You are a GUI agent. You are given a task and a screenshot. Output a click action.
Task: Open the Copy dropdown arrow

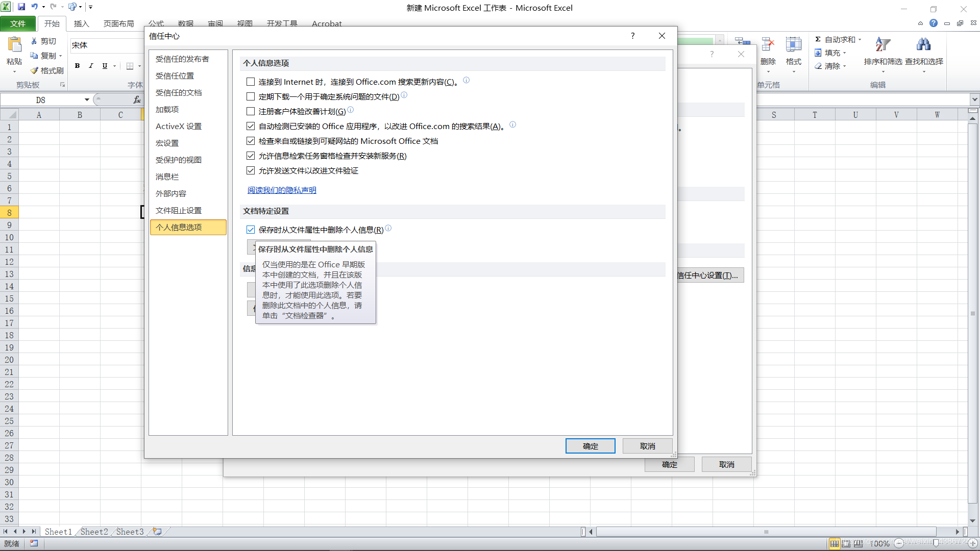(x=60, y=56)
